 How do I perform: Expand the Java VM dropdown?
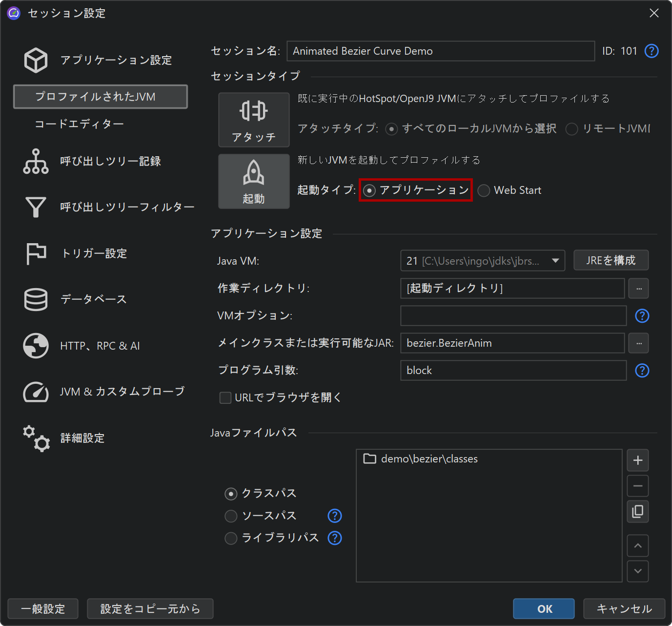tap(555, 261)
